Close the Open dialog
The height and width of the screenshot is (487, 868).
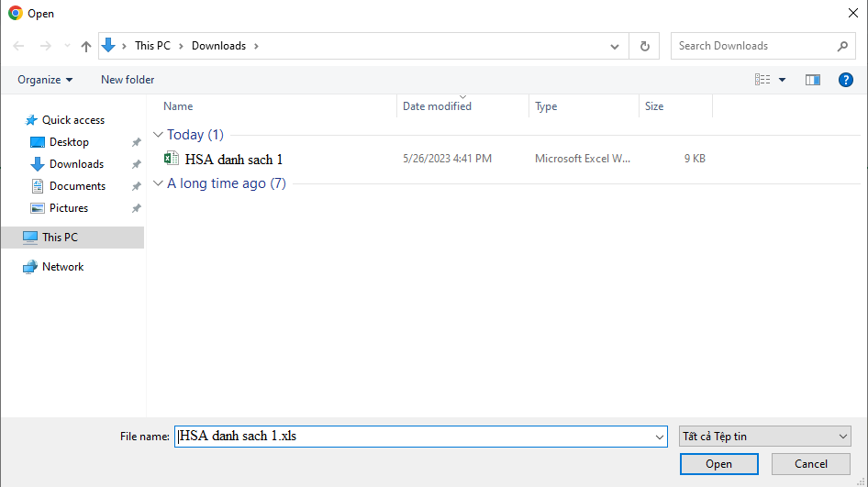pos(853,13)
